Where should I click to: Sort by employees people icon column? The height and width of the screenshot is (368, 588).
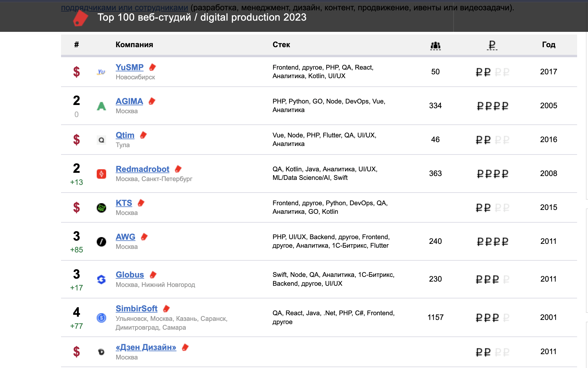[435, 45]
